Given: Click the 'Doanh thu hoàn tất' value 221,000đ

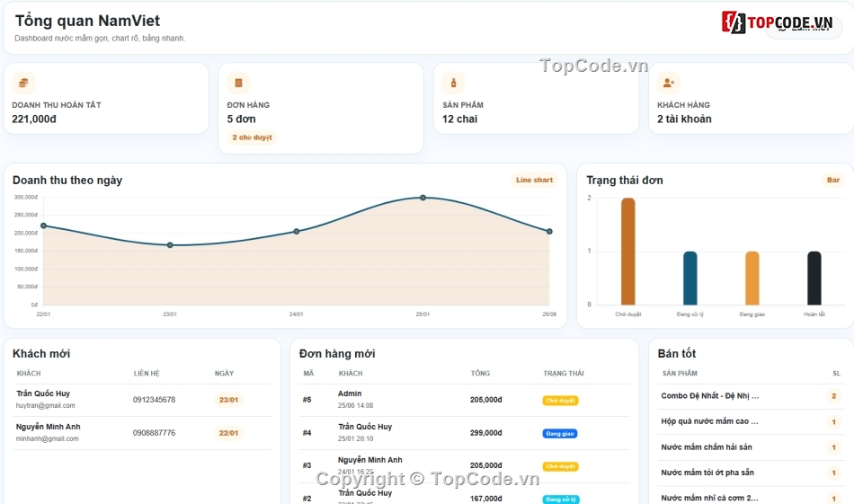Looking at the screenshot, I should point(34,119).
